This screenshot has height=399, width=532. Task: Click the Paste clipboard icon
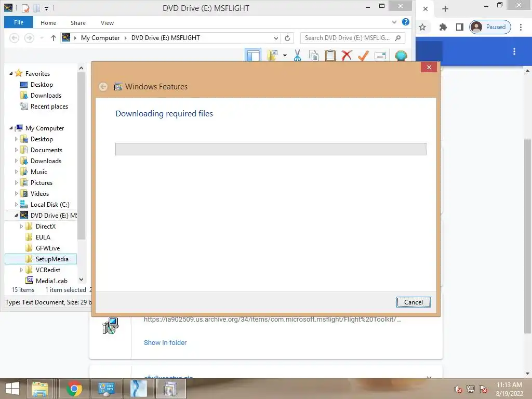point(330,55)
